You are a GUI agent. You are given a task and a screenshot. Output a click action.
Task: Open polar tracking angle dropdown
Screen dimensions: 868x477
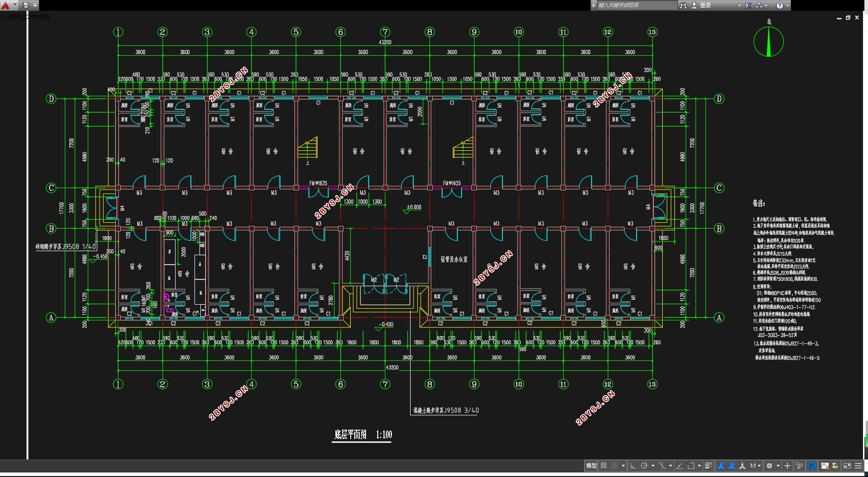[x=653, y=466]
